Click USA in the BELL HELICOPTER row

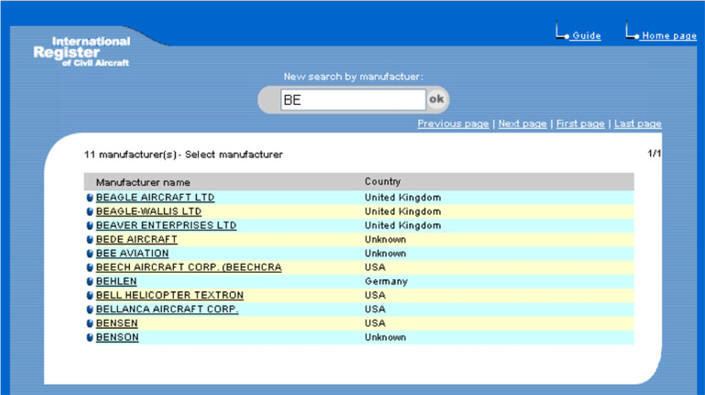tap(375, 295)
